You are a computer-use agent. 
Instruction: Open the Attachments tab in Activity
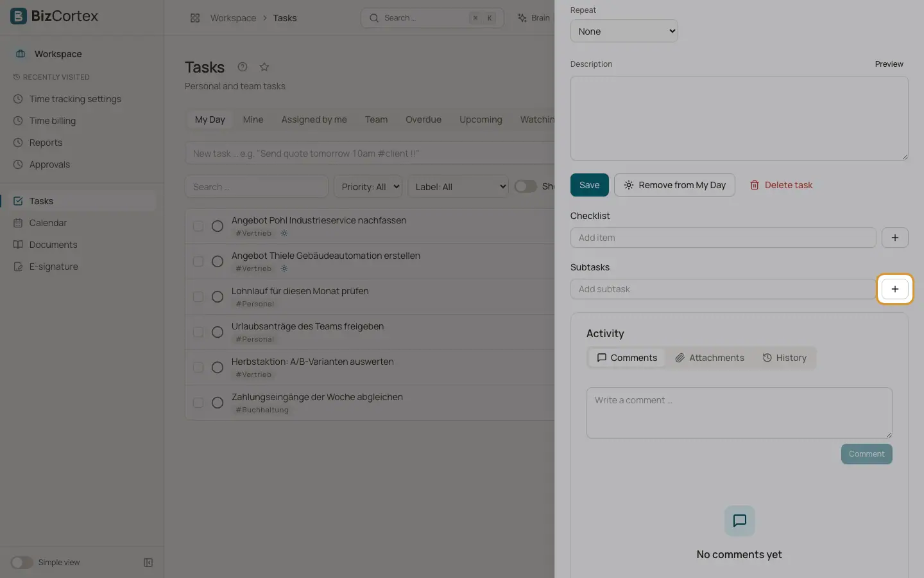[x=710, y=358]
